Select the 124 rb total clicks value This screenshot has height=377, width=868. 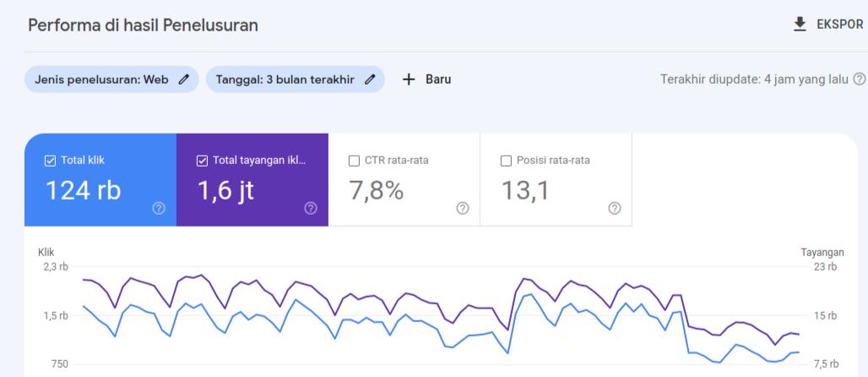[x=83, y=191]
